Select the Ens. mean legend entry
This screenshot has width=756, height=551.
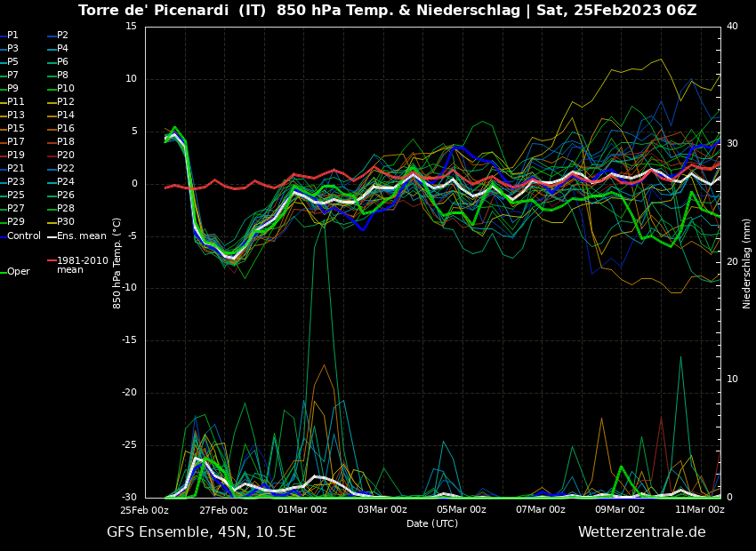tap(82, 236)
